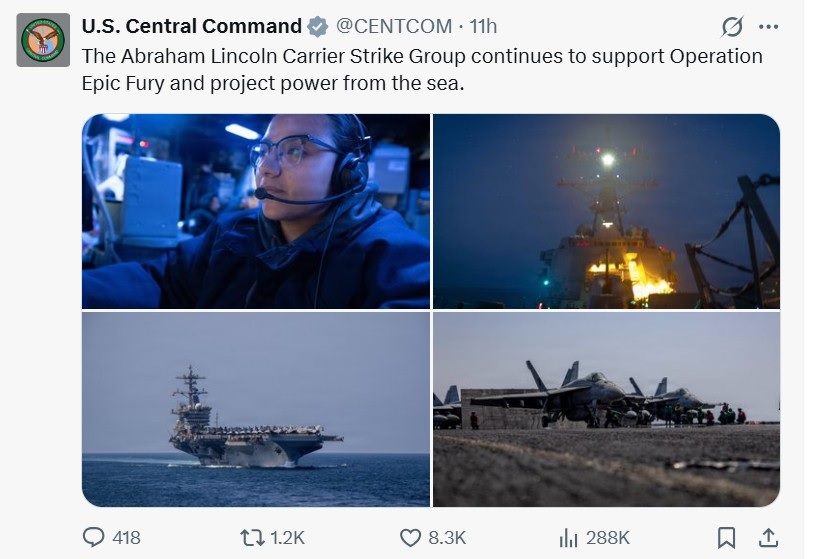The image size is (834, 559).
Task: Click the 8.3K likes count
Action: point(447,537)
